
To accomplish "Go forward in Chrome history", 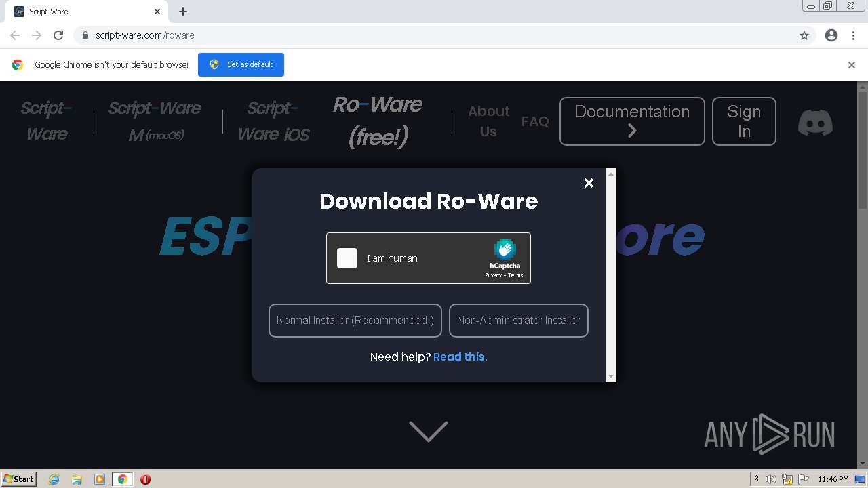I will 37,35.
